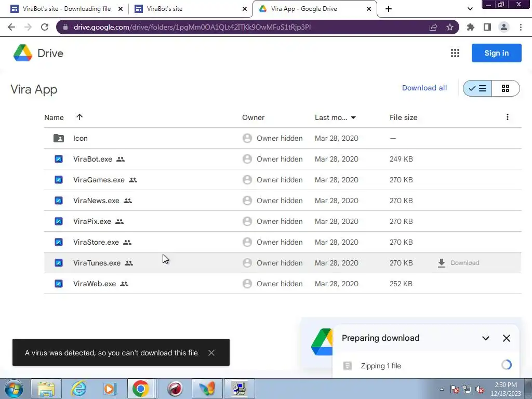Click the Google Drive logo
This screenshot has height=399, width=532.
point(23,53)
